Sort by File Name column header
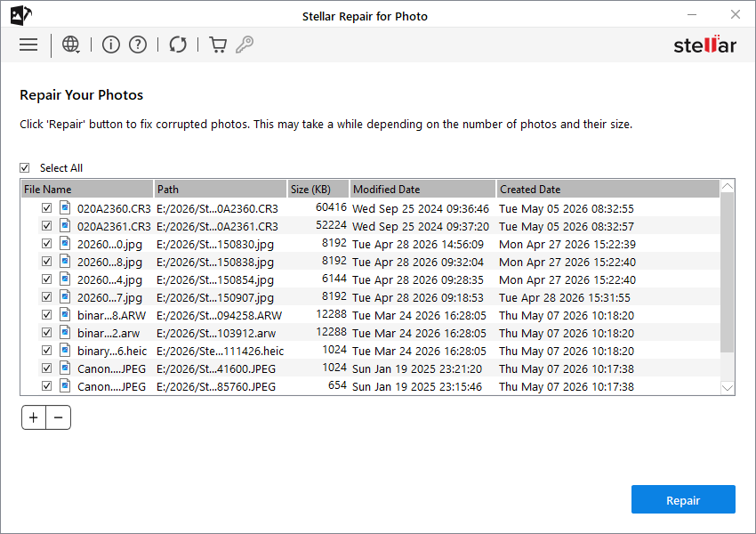The height and width of the screenshot is (534, 756). pyautogui.click(x=87, y=189)
